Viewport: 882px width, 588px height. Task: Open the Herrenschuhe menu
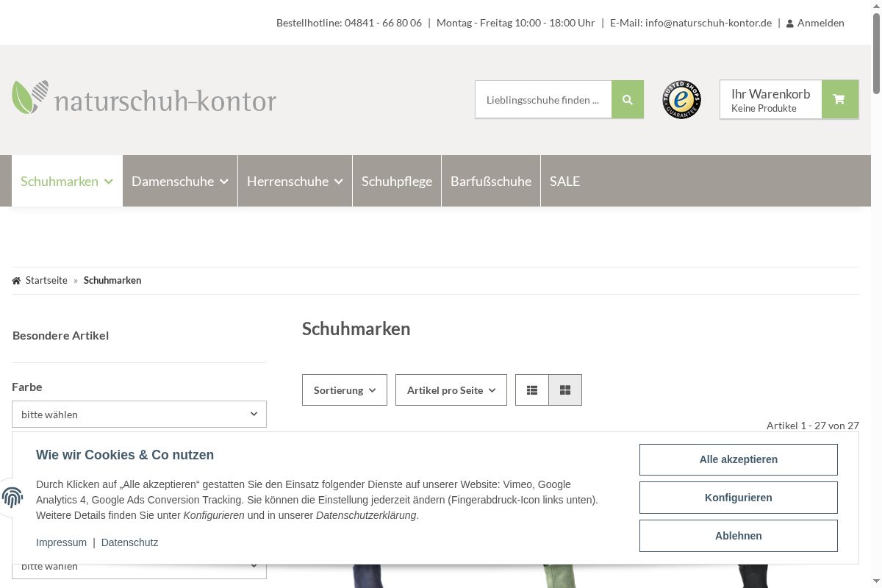tap(295, 182)
